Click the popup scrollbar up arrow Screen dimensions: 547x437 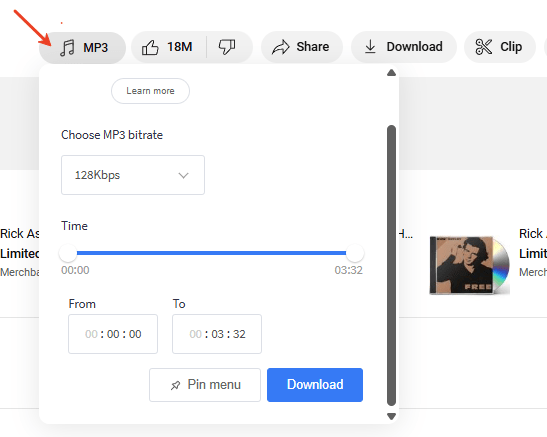pos(391,73)
